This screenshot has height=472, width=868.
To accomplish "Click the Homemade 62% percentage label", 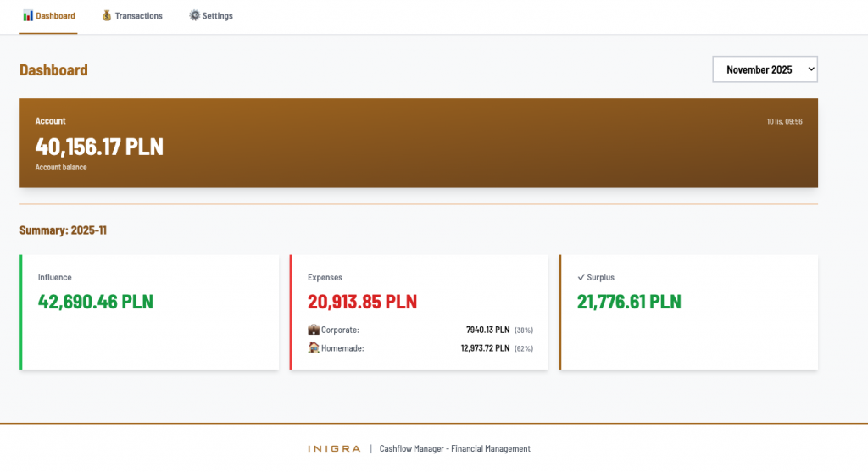I will (524, 348).
